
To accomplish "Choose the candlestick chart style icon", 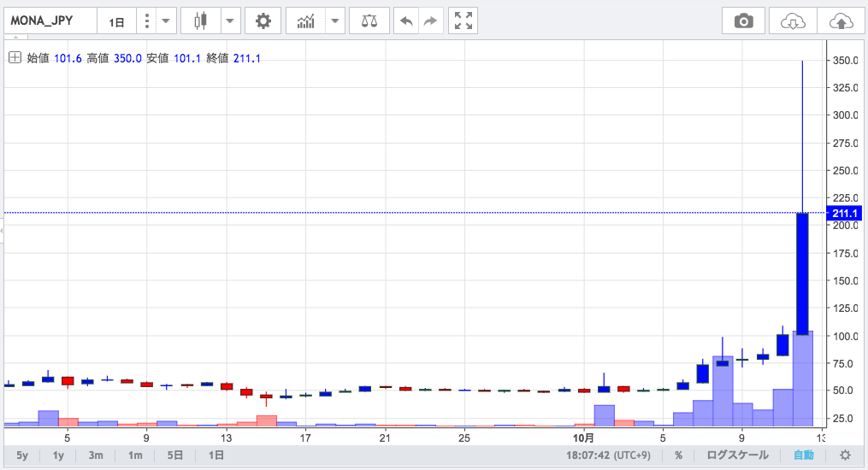I will pyautogui.click(x=200, y=21).
